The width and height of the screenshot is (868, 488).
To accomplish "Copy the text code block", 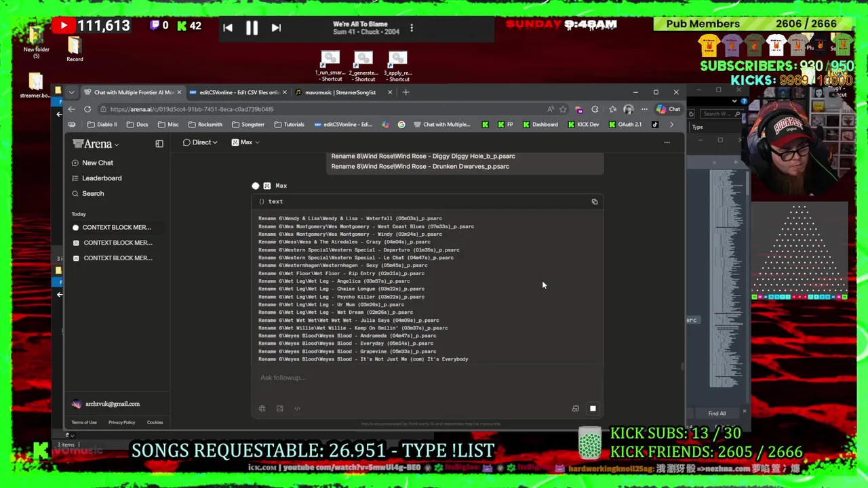I will click(x=595, y=201).
